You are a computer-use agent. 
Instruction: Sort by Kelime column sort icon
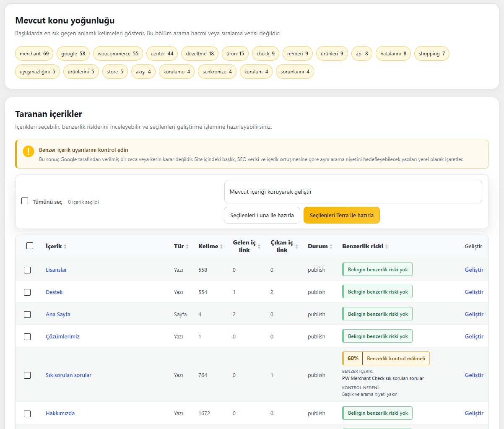pos(221,247)
